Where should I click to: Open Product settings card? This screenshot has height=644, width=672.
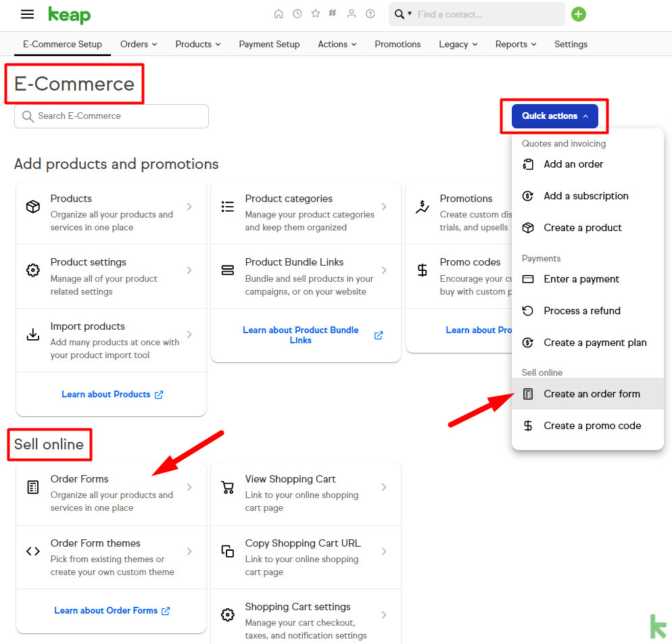[111, 276]
